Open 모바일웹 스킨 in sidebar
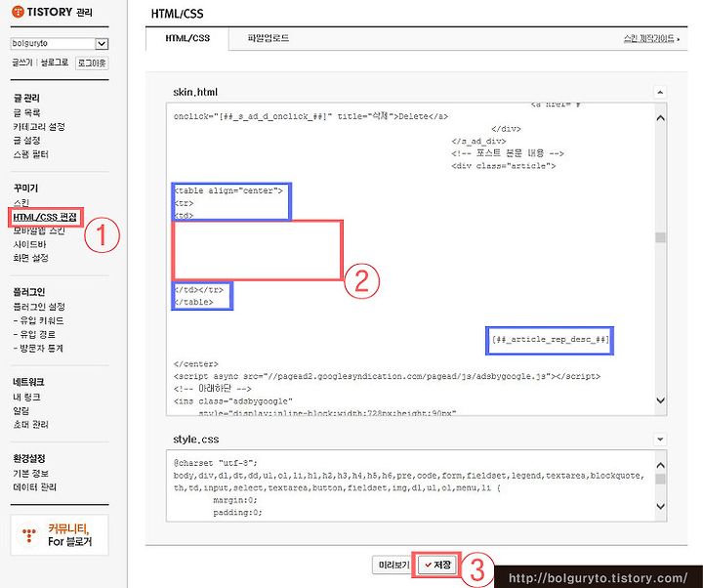Viewport: 703px width, 588px height. (39, 231)
